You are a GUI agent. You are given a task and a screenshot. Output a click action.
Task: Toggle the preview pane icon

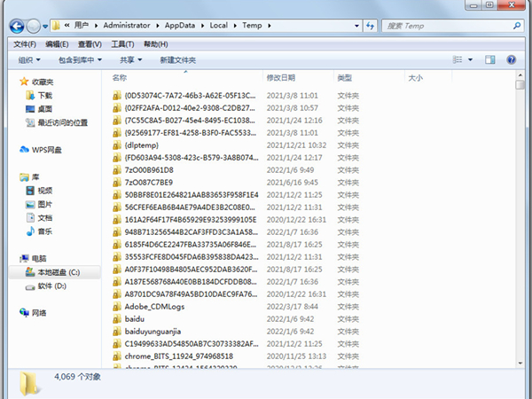(489, 60)
